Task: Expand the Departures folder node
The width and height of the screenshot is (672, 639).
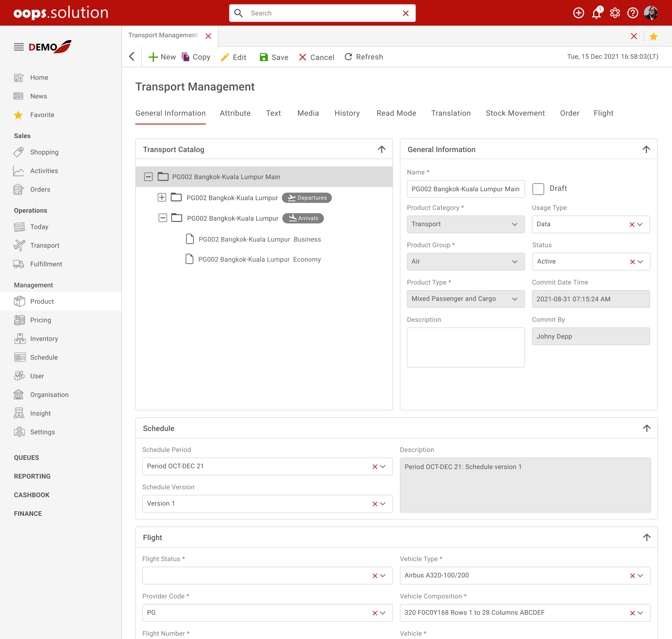Action: pos(162,197)
